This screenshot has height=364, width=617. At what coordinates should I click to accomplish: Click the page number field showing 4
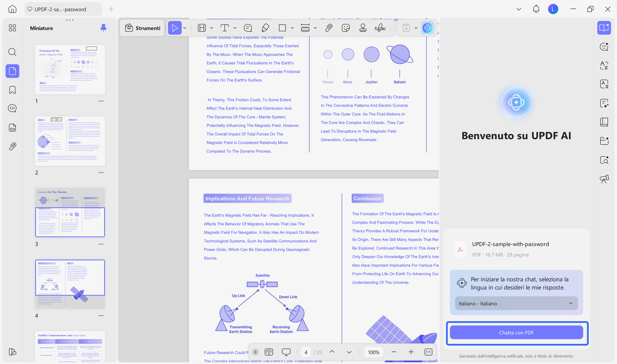[x=306, y=352]
